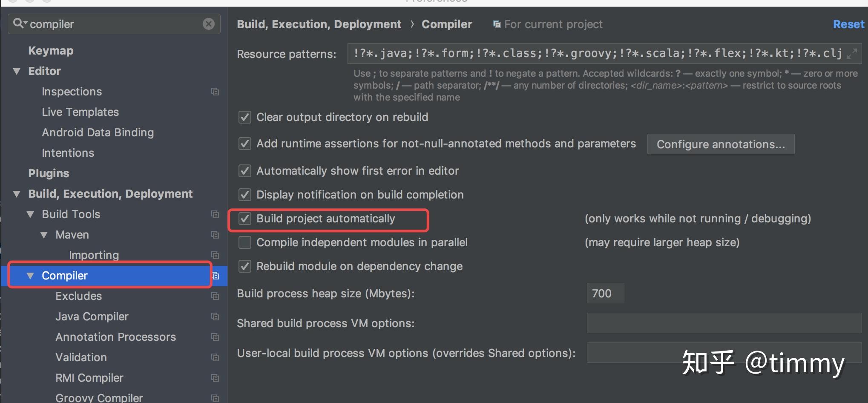Select the build process heap size value 700
This screenshot has width=868, height=403.
tap(605, 293)
